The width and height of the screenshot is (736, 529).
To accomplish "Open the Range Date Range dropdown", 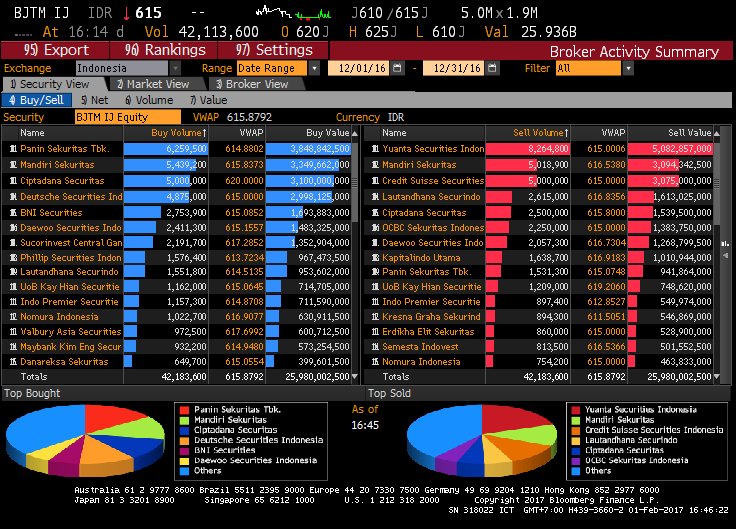I will point(315,68).
